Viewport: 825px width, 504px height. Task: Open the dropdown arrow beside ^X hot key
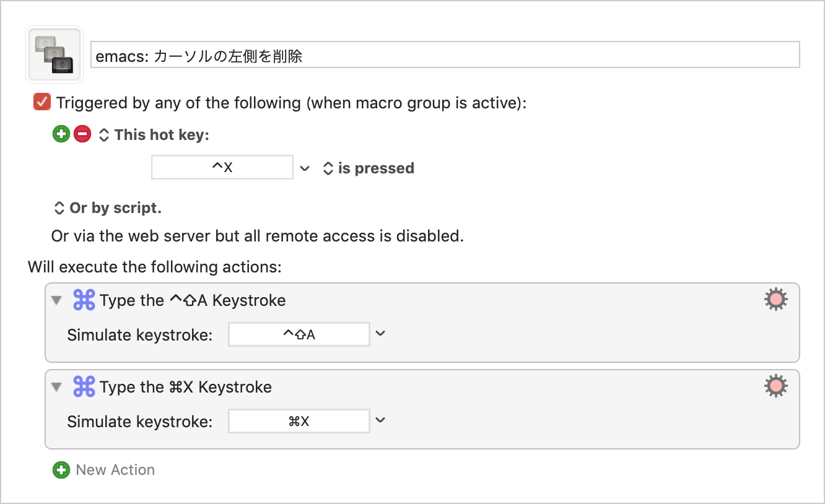coord(305,168)
